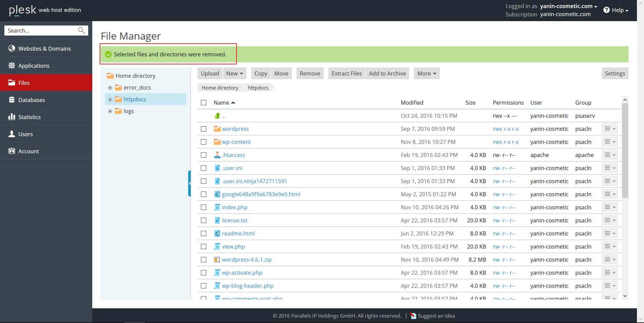The width and height of the screenshot is (644, 323).
Task: Click the .htaccess file icon
Action: (x=217, y=155)
